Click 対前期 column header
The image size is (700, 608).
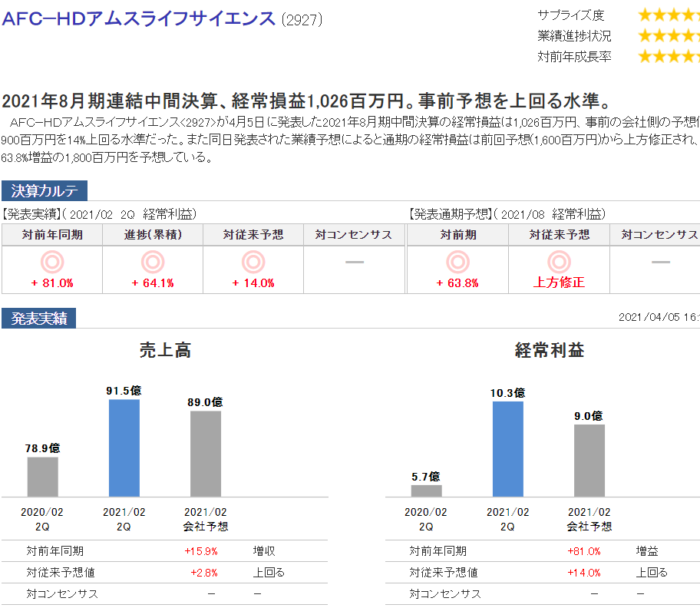[x=458, y=235]
